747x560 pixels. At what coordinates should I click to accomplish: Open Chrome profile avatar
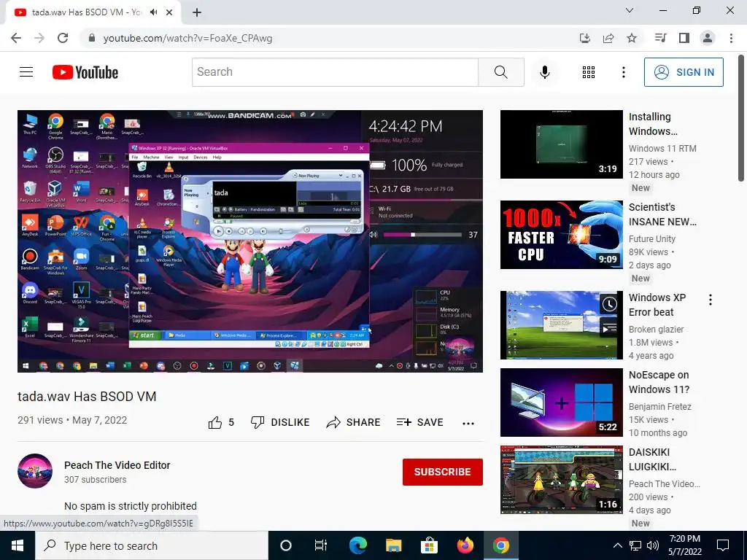click(x=708, y=38)
